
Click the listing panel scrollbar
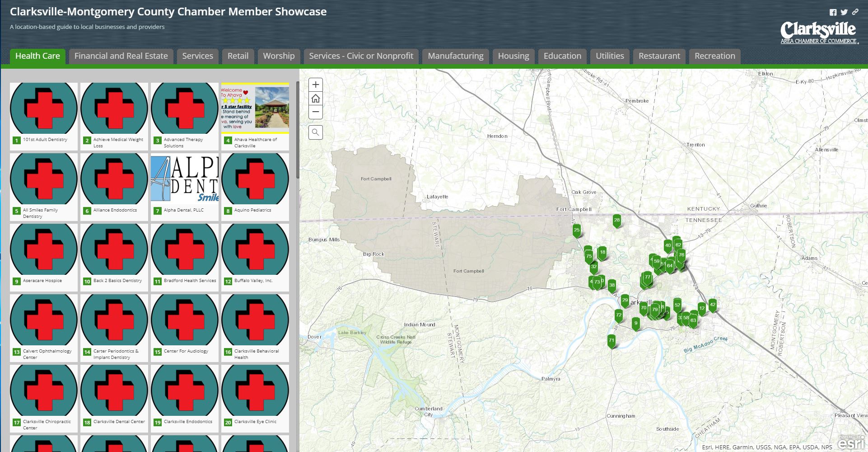tap(298, 130)
